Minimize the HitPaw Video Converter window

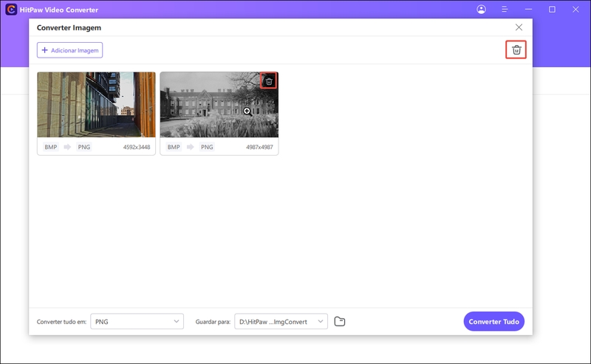(x=528, y=10)
